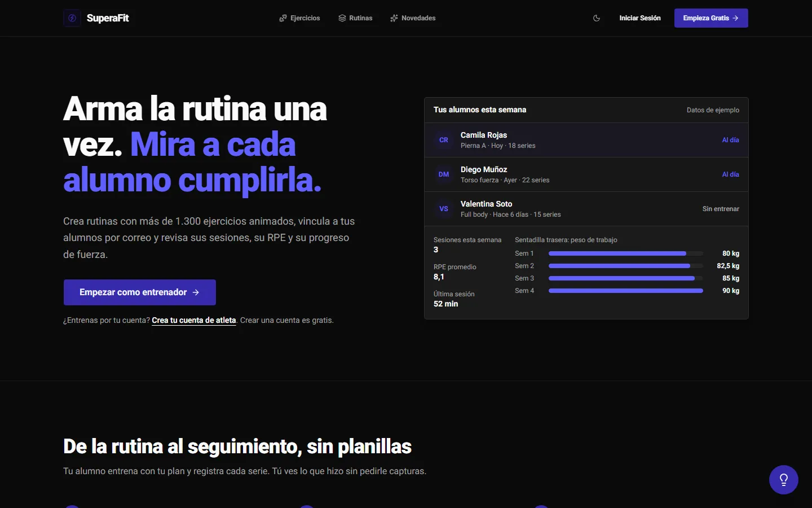This screenshot has height=508, width=812.
Task: Click the SuperaFit lightning logo icon
Action: 72,18
